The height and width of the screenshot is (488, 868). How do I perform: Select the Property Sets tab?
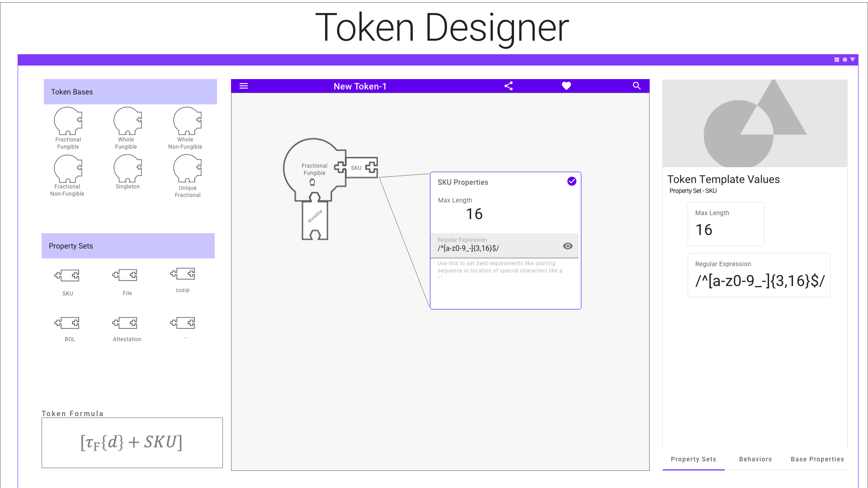[x=693, y=459]
